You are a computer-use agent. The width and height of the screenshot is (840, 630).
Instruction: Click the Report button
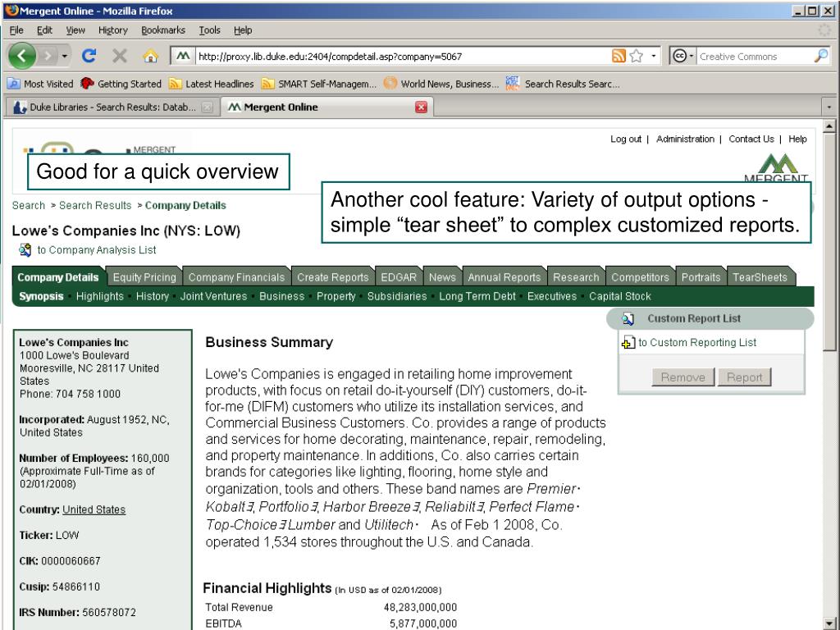(x=745, y=377)
